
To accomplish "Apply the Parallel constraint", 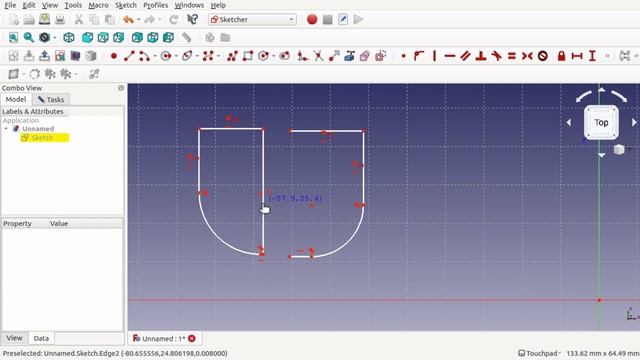I will [465, 56].
